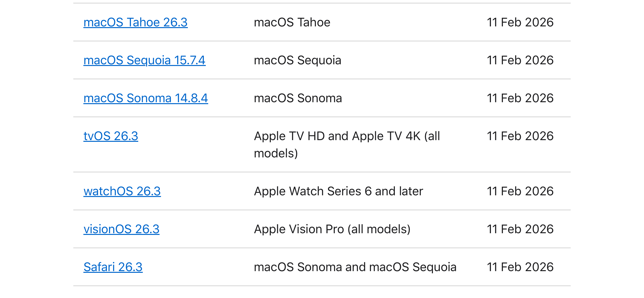Click the plain "macOS Sequoia" text cell
Screen dimensions: 644x298
coord(297,60)
